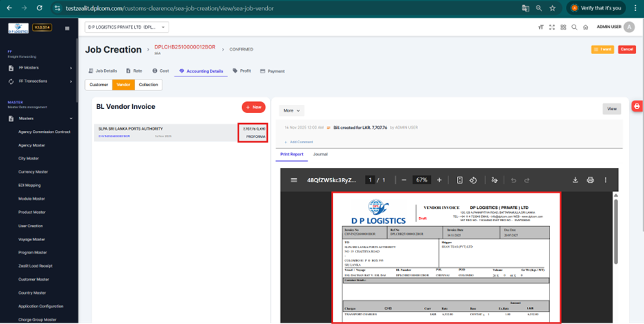This screenshot has height=324, width=644.
Task: Zoom in the PDF with plus icon
Action: tap(439, 180)
